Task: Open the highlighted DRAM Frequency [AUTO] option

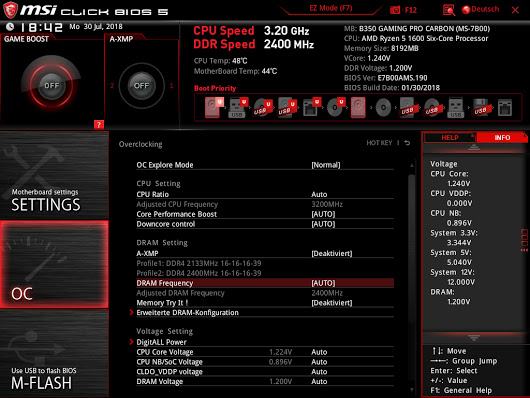Action: click(x=265, y=283)
